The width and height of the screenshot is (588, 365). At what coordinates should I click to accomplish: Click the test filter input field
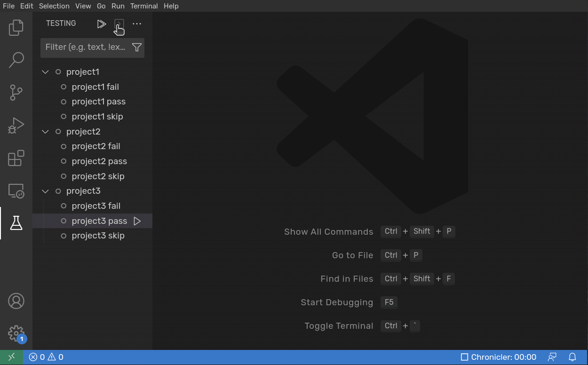85,47
